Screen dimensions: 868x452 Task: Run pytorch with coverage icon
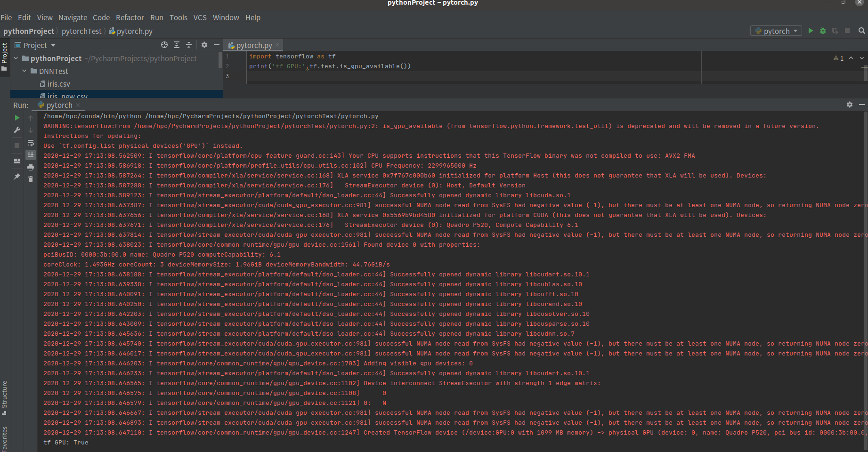pyautogui.click(x=835, y=31)
